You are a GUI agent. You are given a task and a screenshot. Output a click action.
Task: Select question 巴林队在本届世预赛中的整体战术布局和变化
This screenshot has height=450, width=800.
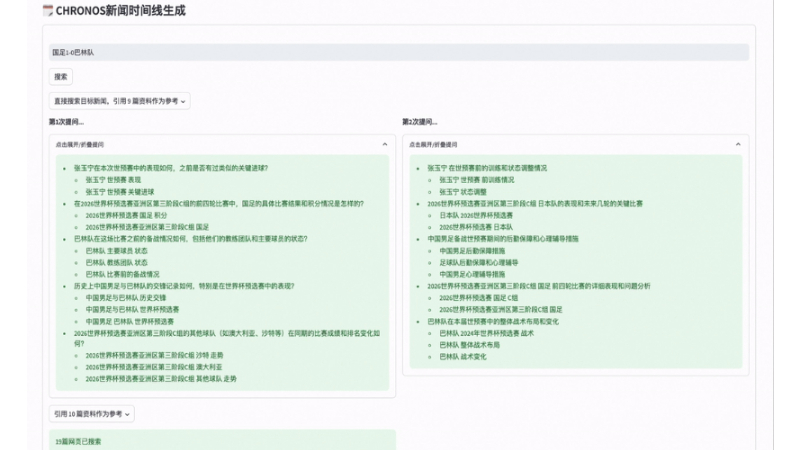pos(493,321)
